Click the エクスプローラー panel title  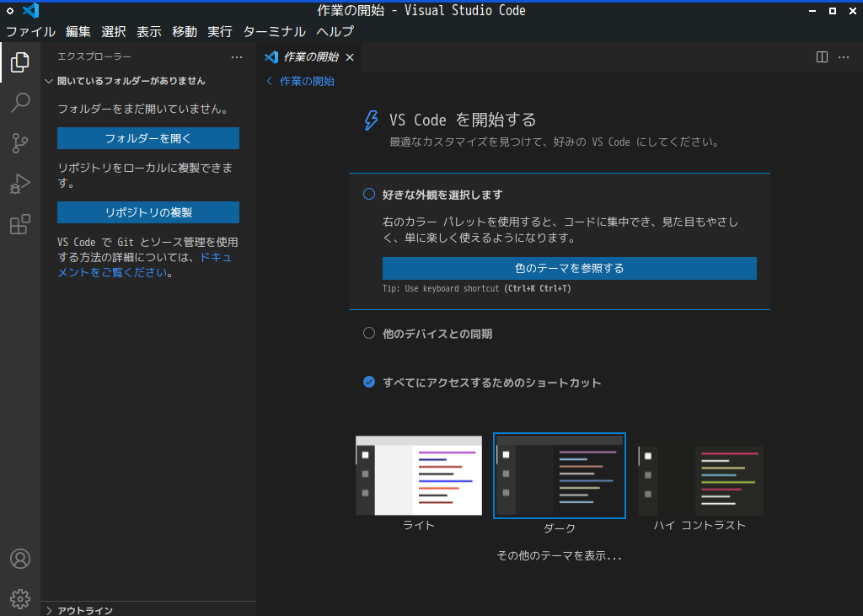point(94,56)
